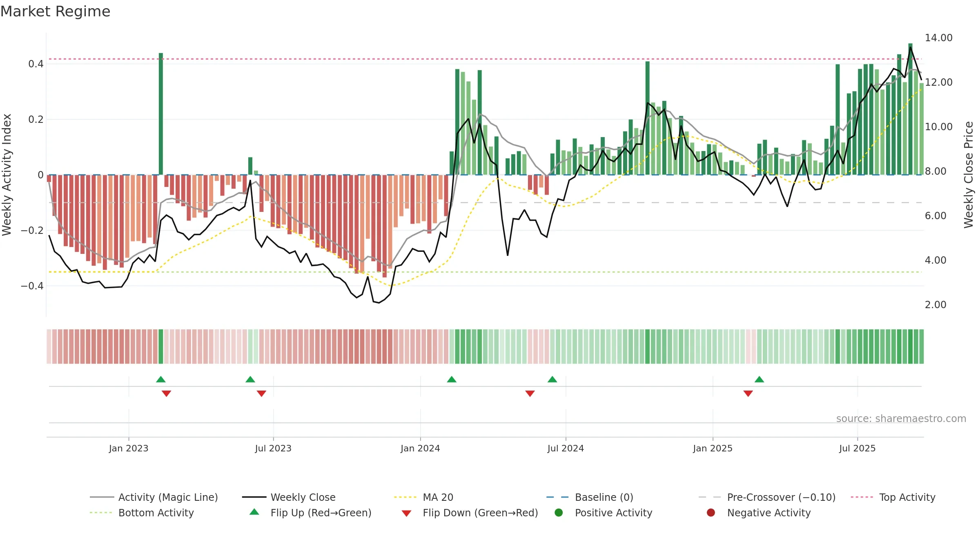Image resolution: width=980 pixels, height=551 pixels.
Task: Select the green flip-up marker after Jan 2025
Action: (x=759, y=380)
